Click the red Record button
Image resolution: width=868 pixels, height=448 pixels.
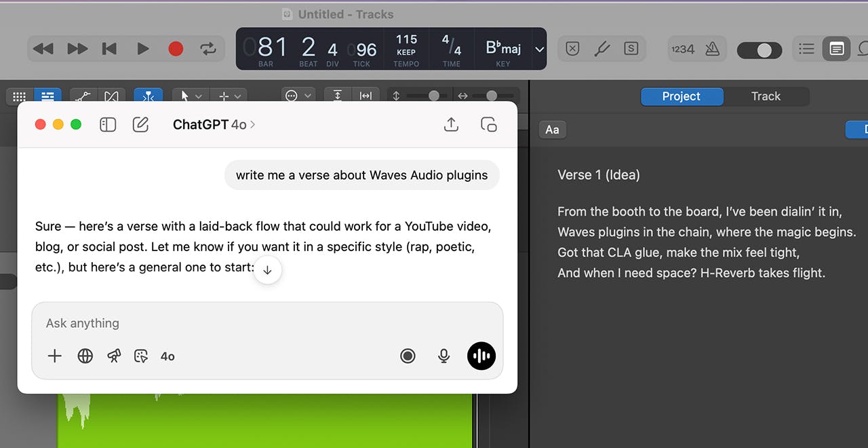(x=176, y=49)
